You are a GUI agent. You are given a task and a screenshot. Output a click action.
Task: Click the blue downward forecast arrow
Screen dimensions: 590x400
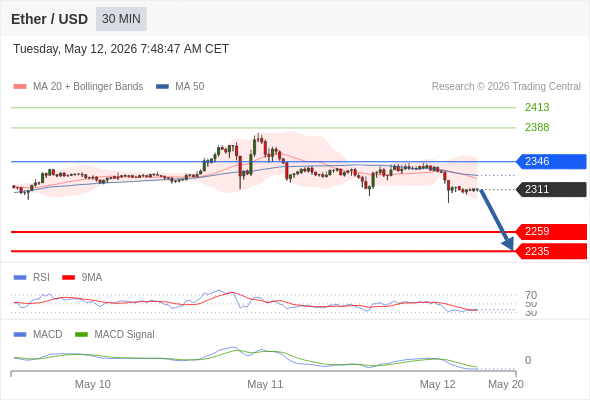coord(497,219)
